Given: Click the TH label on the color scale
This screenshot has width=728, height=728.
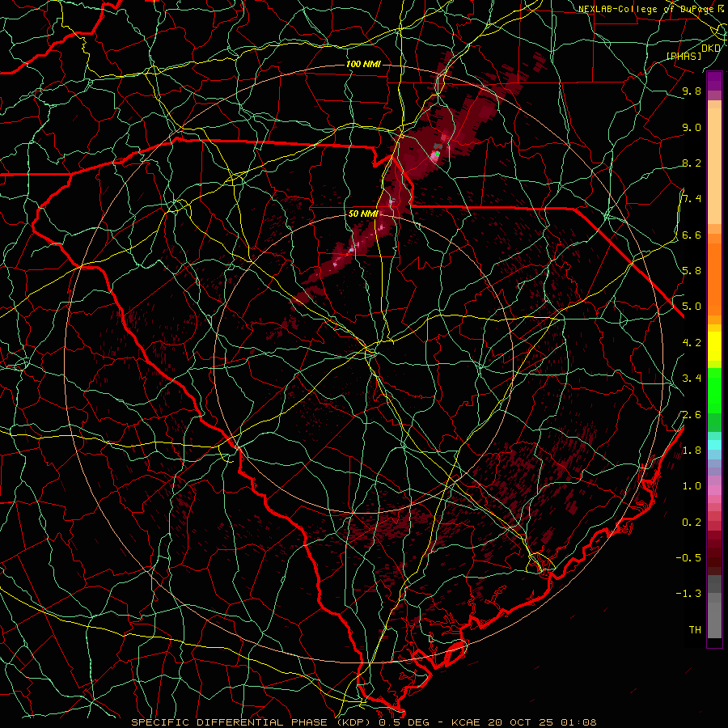Looking at the screenshot, I should tap(695, 630).
